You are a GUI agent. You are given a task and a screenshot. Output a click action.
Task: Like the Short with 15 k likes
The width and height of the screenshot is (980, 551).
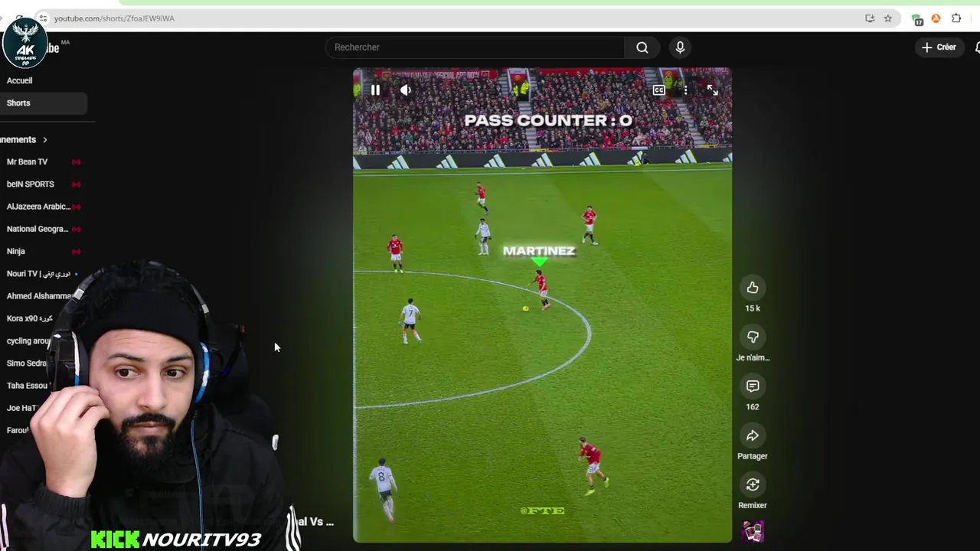pos(753,288)
